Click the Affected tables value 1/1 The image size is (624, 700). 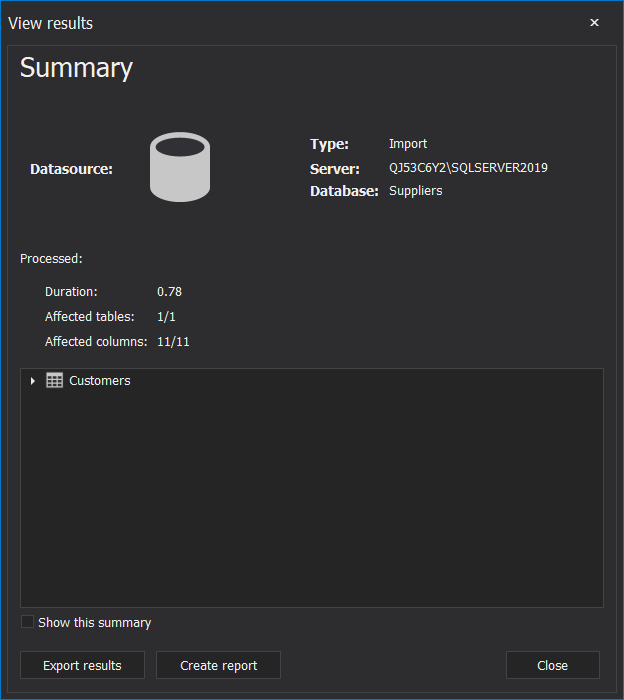[x=166, y=317]
